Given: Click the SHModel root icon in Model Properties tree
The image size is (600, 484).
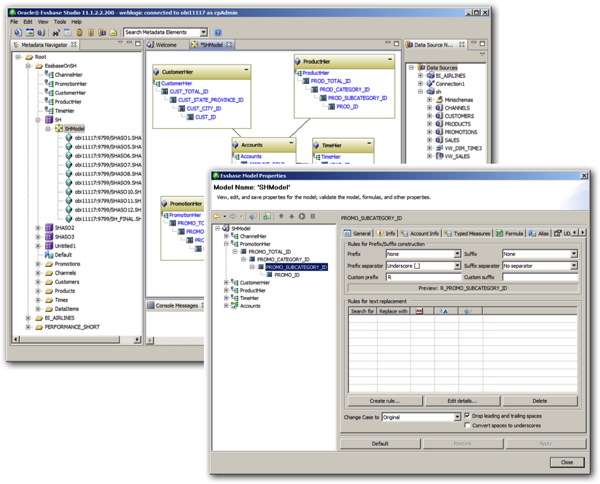Looking at the screenshot, I should coord(226,228).
